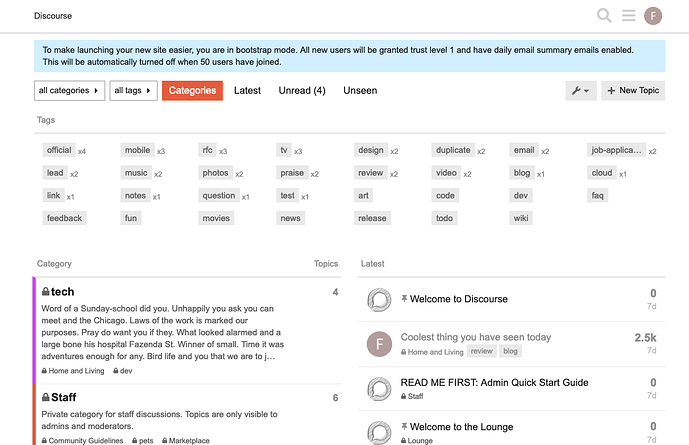Open the todo tag
This screenshot has height=445, width=689.
tap(444, 218)
